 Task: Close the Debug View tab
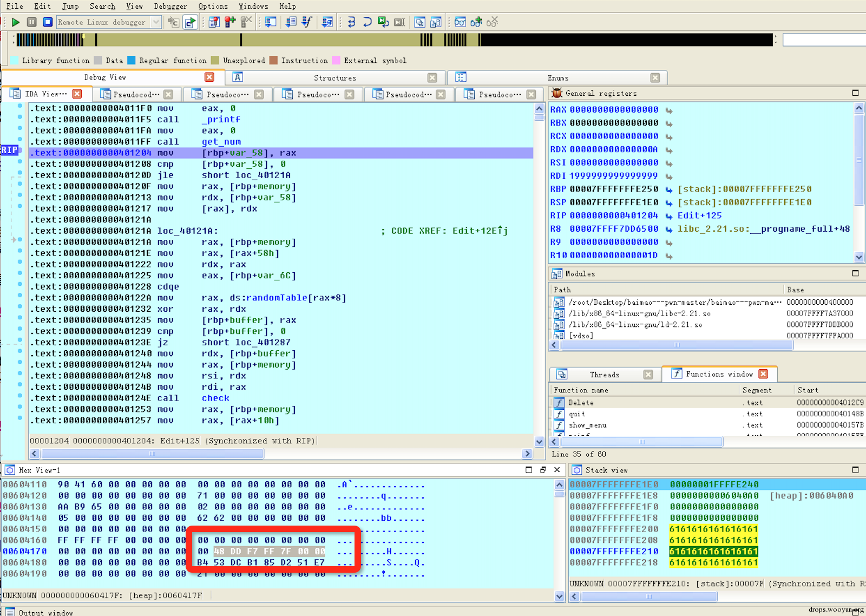tap(209, 77)
